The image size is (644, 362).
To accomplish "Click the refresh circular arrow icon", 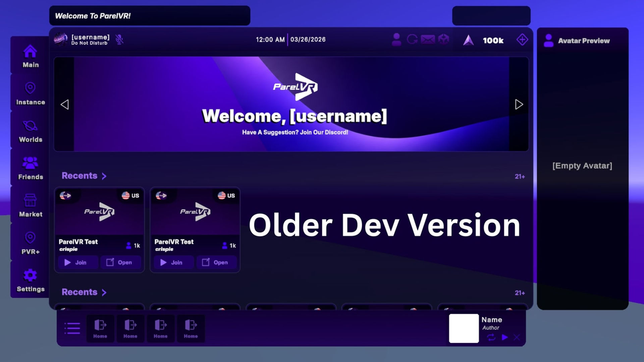I will (412, 40).
